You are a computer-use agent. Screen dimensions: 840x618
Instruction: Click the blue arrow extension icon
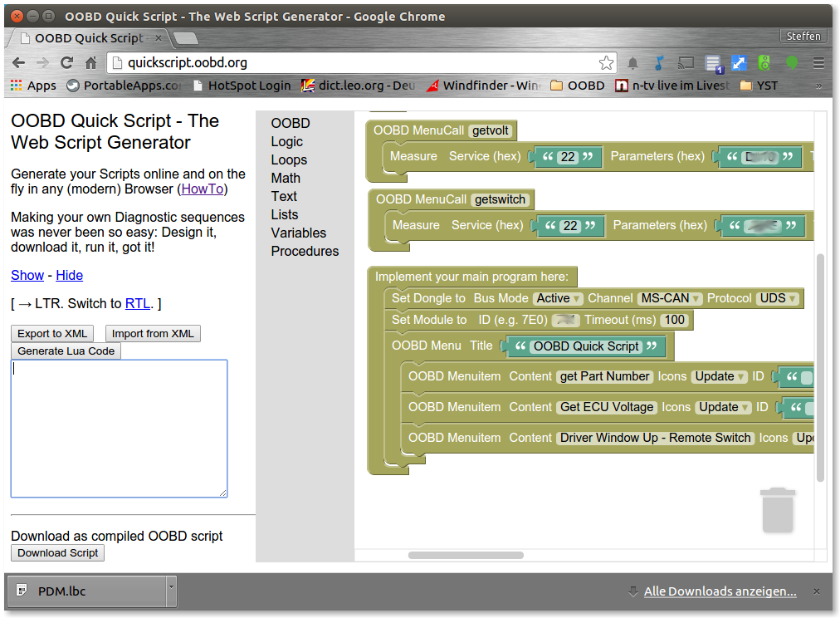(x=739, y=62)
